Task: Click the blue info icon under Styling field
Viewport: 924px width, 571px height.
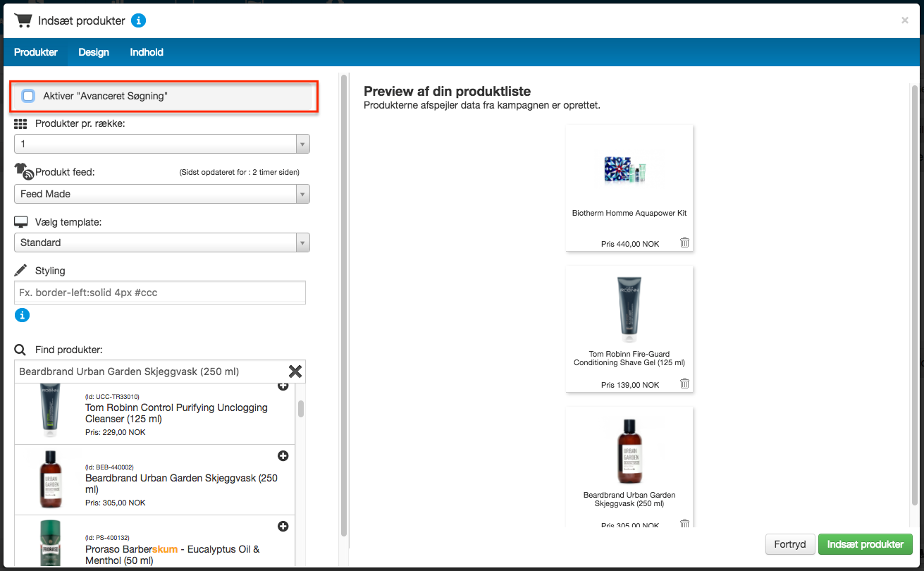Action: click(x=22, y=315)
